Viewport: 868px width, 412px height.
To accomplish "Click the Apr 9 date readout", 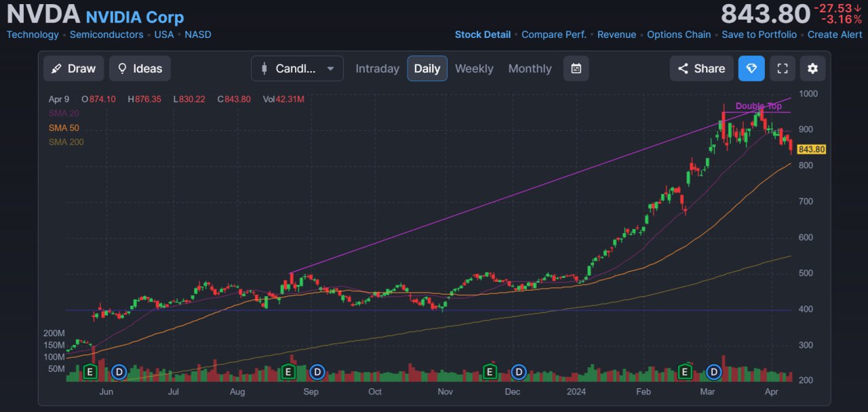I will click(x=59, y=99).
